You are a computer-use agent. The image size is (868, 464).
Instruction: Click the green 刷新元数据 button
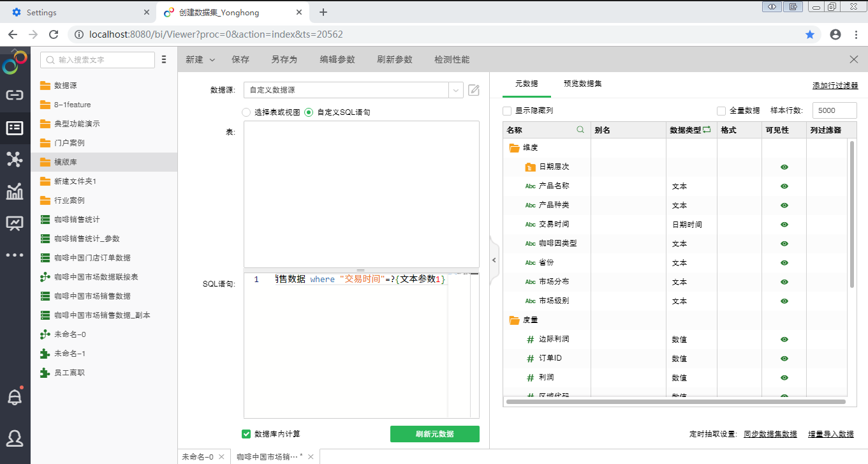(434, 434)
